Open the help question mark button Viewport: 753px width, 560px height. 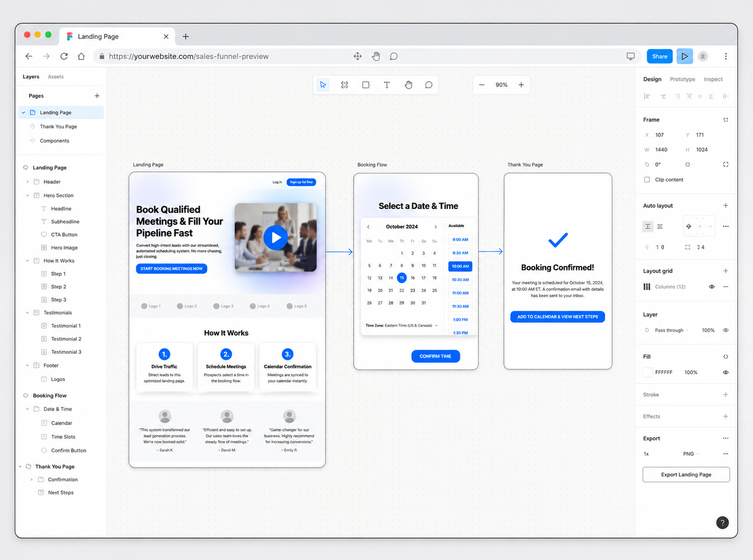coord(722,523)
